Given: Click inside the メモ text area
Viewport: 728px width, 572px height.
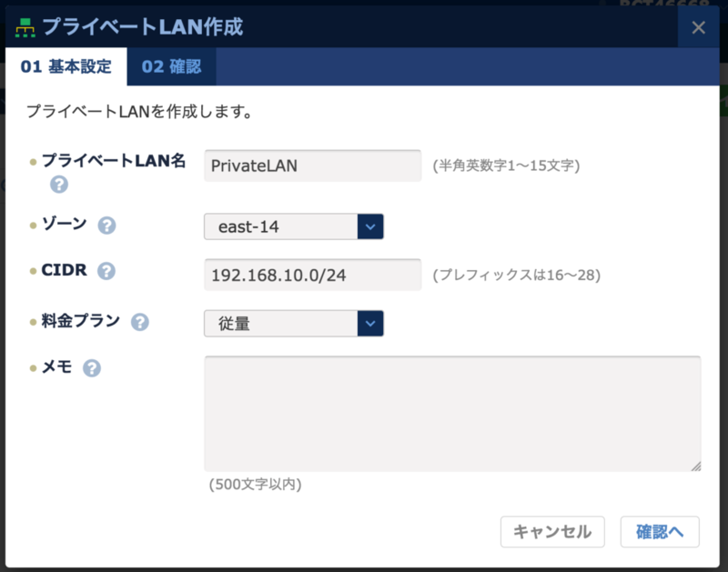Looking at the screenshot, I should pyautogui.click(x=452, y=414).
